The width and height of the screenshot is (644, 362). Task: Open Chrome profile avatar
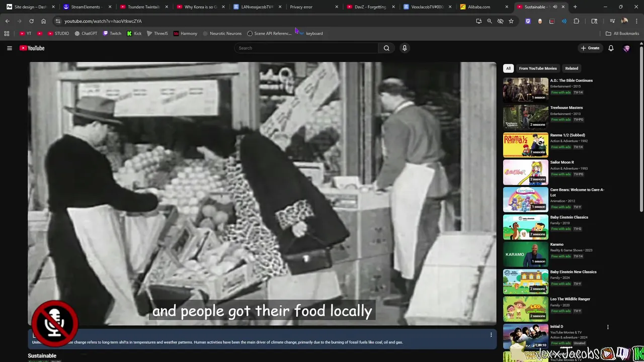(624, 21)
